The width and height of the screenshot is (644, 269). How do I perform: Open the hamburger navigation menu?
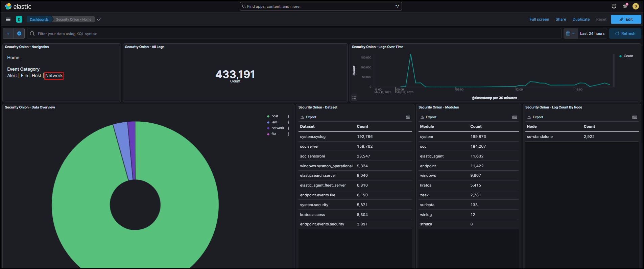pos(8,19)
